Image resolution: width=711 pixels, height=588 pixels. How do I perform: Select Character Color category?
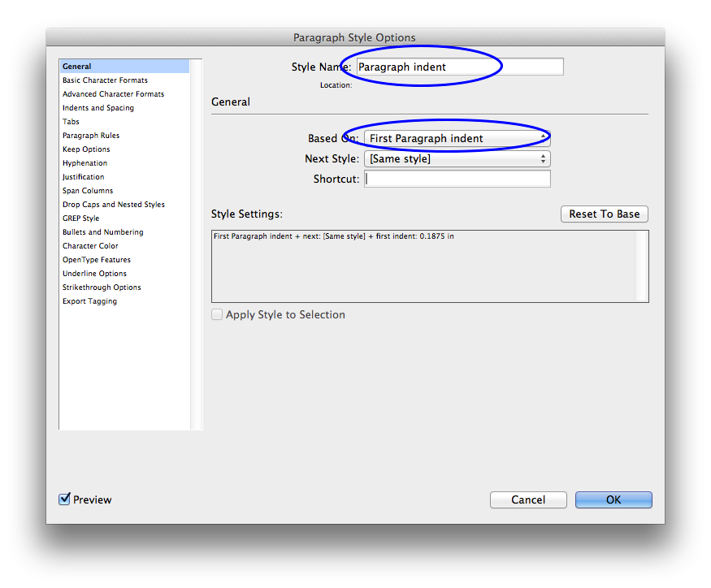(90, 246)
